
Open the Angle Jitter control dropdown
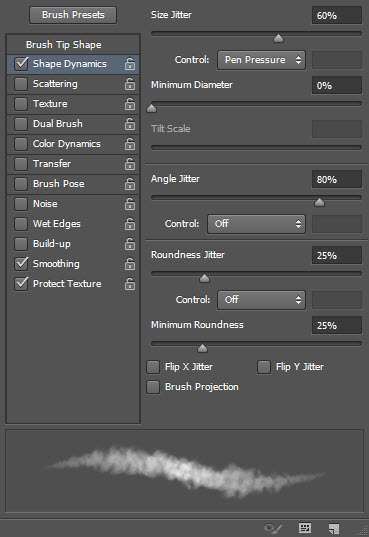tap(256, 224)
